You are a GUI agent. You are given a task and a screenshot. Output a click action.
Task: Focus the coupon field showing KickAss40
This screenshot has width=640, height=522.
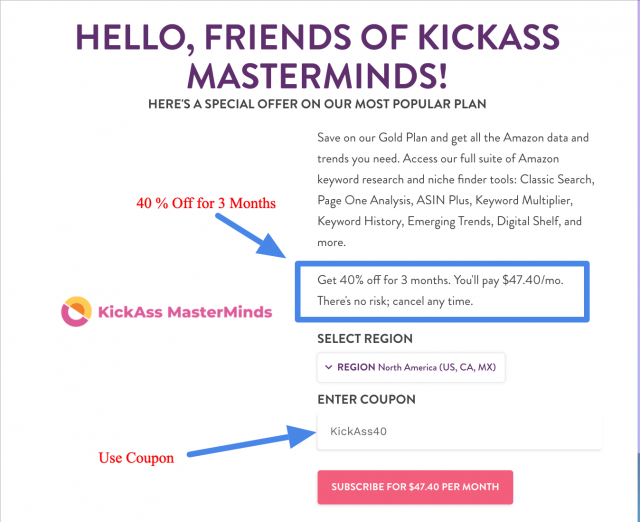[460, 431]
